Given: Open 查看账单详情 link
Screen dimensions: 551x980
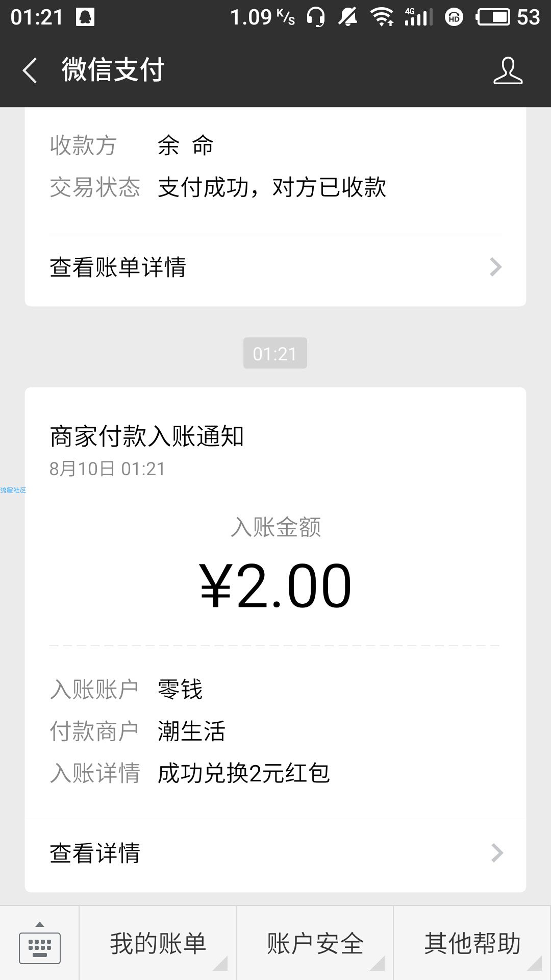Looking at the screenshot, I should tap(275, 267).
